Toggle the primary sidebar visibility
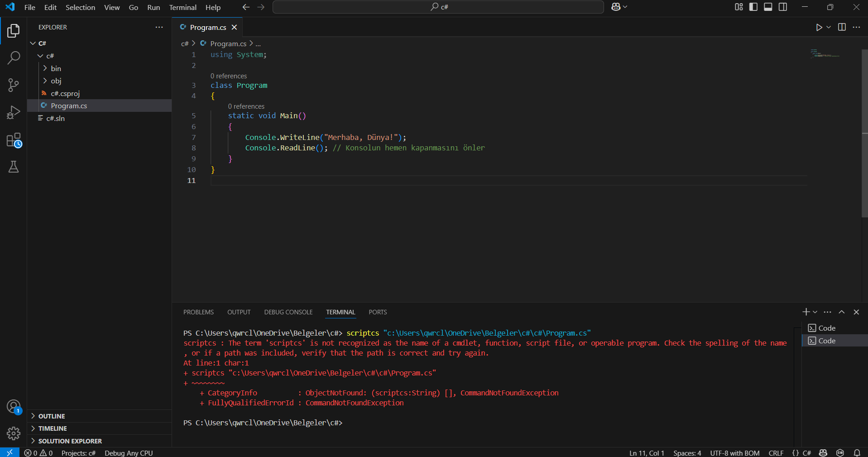 (x=753, y=7)
